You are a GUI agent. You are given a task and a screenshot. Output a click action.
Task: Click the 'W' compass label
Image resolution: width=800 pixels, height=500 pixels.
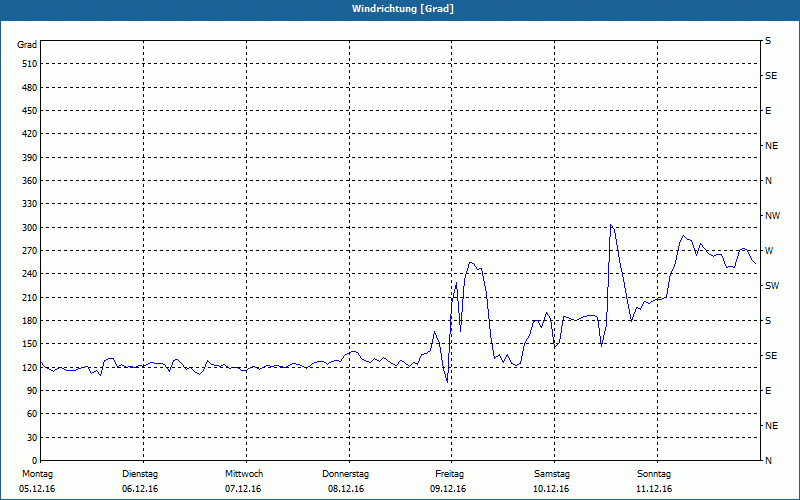[x=769, y=251]
